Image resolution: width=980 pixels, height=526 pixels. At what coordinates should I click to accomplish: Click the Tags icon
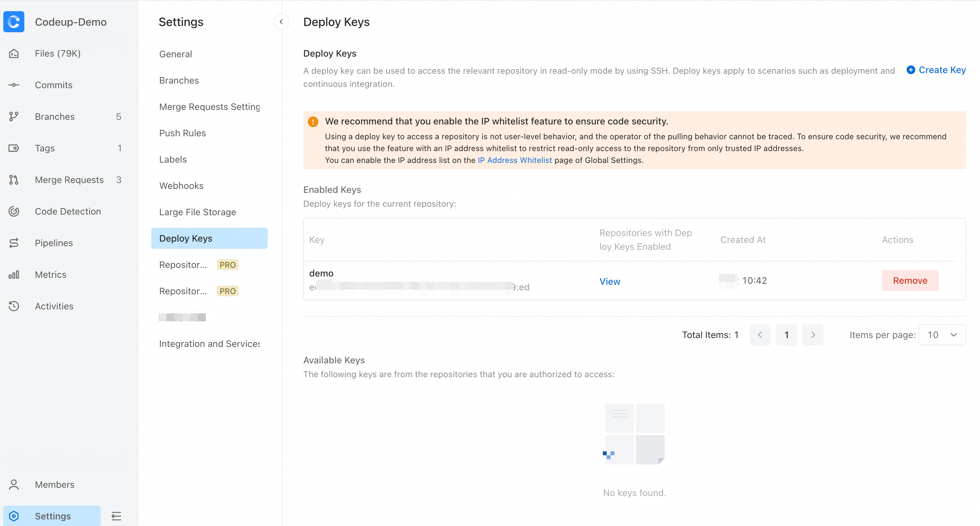point(14,148)
